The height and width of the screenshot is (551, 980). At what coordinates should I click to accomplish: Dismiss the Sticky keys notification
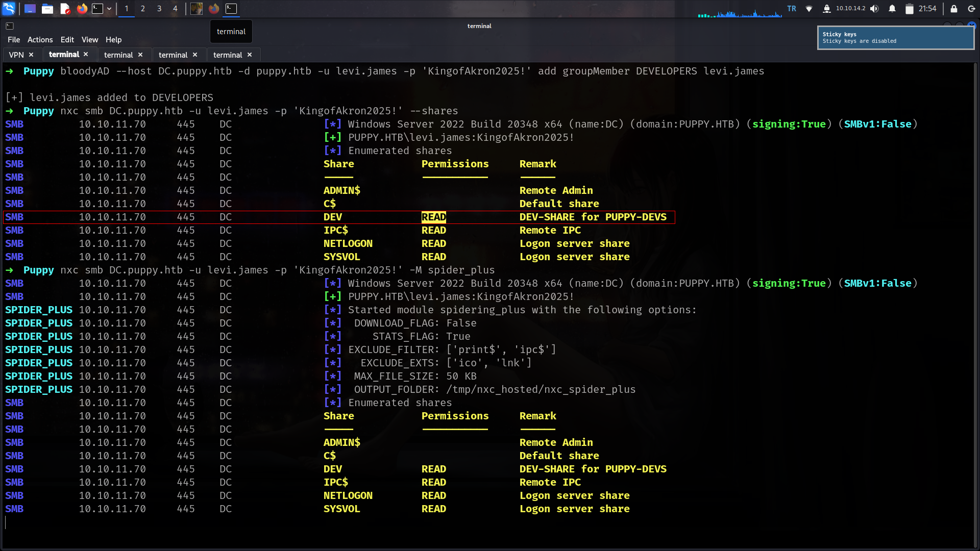tap(895, 38)
